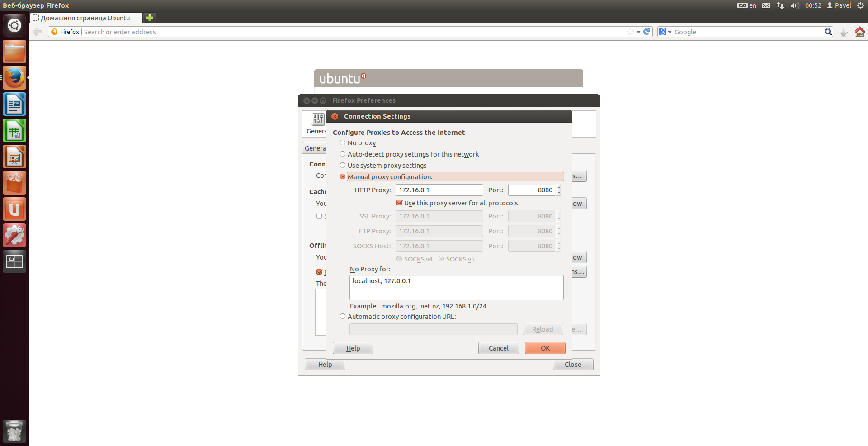The width and height of the screenshot is (868, 446).
Task: Select Automatic proxy configuration URL option
Action: [343, 317]
